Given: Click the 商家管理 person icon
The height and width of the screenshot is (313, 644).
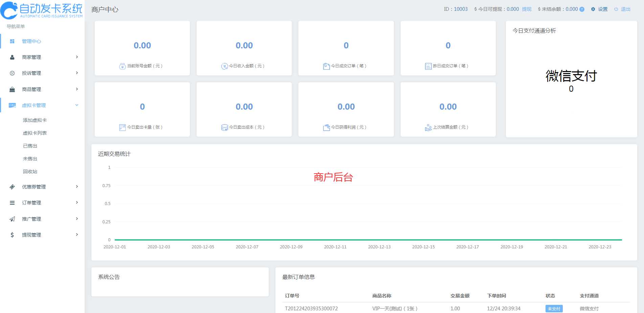Looking at the screenshot, I should click(x=12, y=57).
